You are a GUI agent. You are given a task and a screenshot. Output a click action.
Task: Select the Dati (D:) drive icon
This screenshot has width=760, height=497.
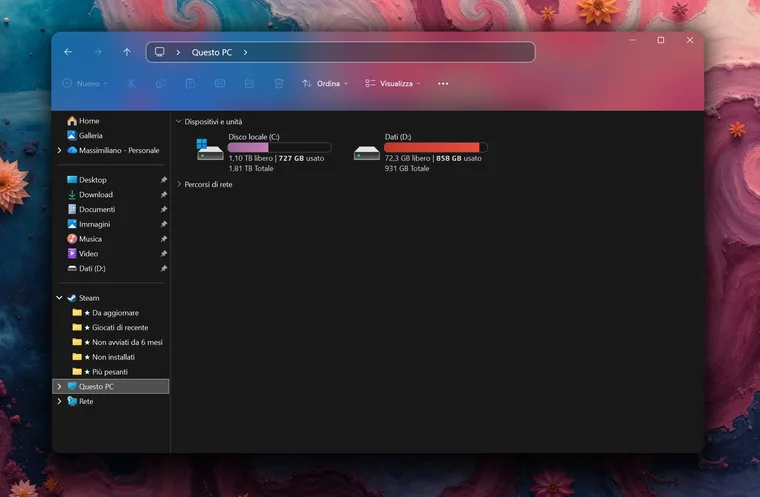366,153
